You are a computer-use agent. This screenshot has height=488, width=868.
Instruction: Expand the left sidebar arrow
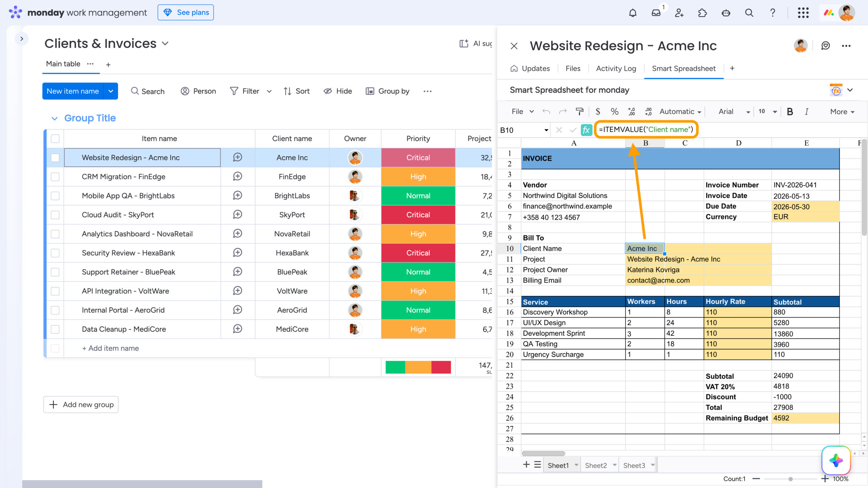22,39
